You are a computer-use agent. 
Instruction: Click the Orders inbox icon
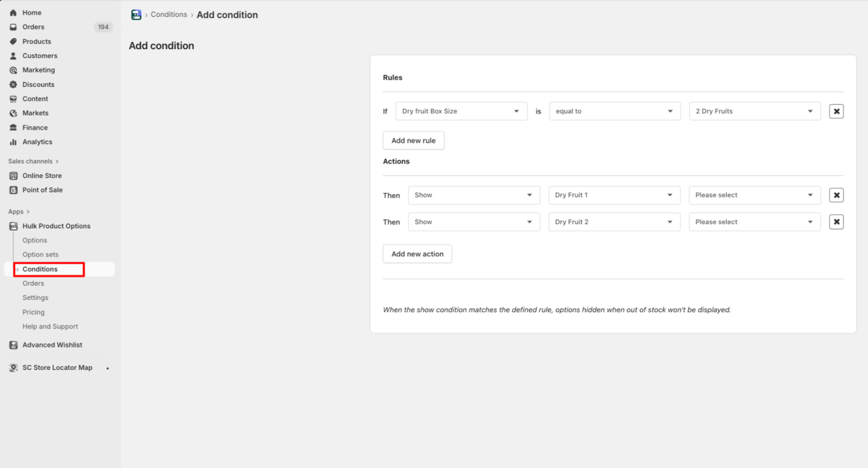13,27
